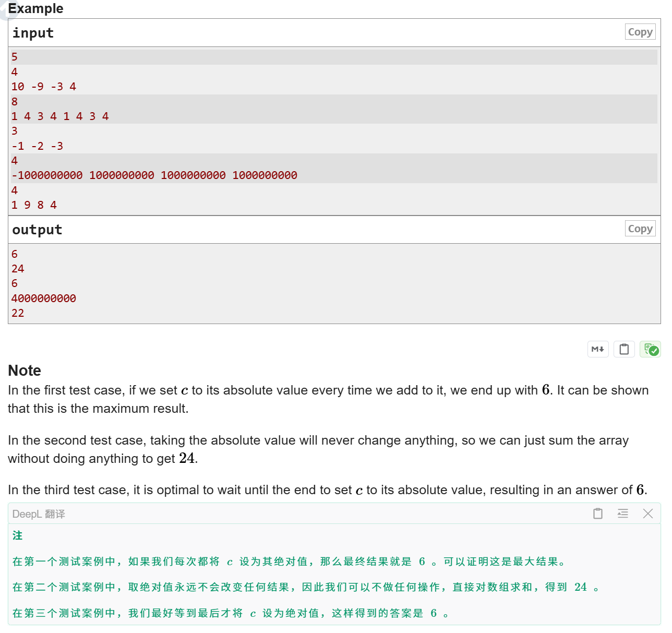
Task: Toggle DeepL translation layout lines icon
Action: pos(623,513)
